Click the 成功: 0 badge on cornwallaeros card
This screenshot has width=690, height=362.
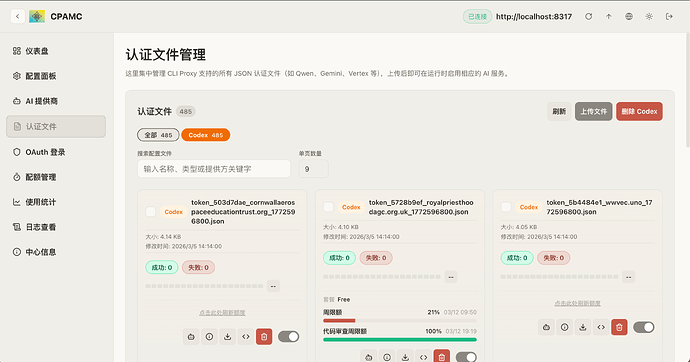pyautogui.click(x=161, y=267)
